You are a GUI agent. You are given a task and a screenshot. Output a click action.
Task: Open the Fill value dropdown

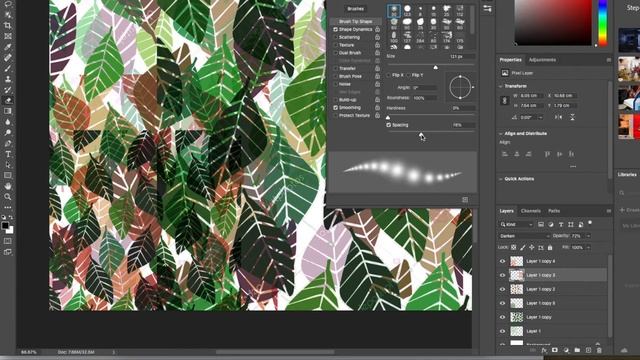(x=588, y=247)
